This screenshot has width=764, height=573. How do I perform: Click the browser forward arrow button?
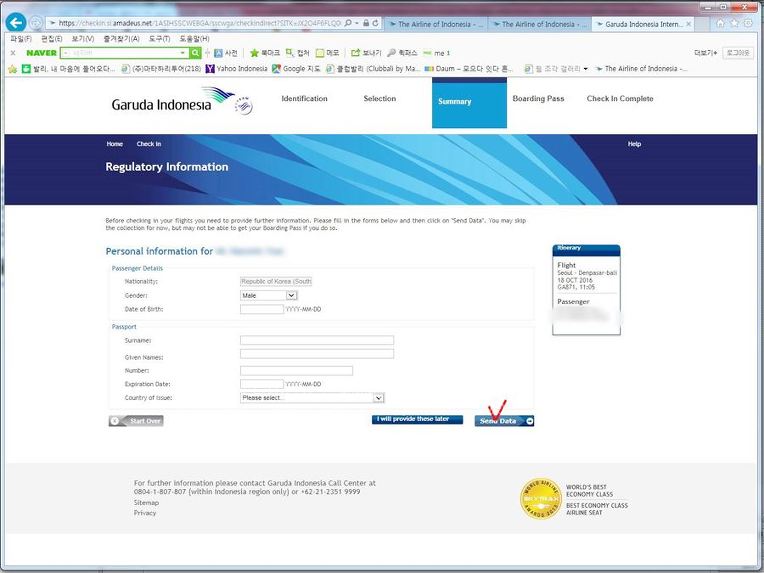pos(36,22)
